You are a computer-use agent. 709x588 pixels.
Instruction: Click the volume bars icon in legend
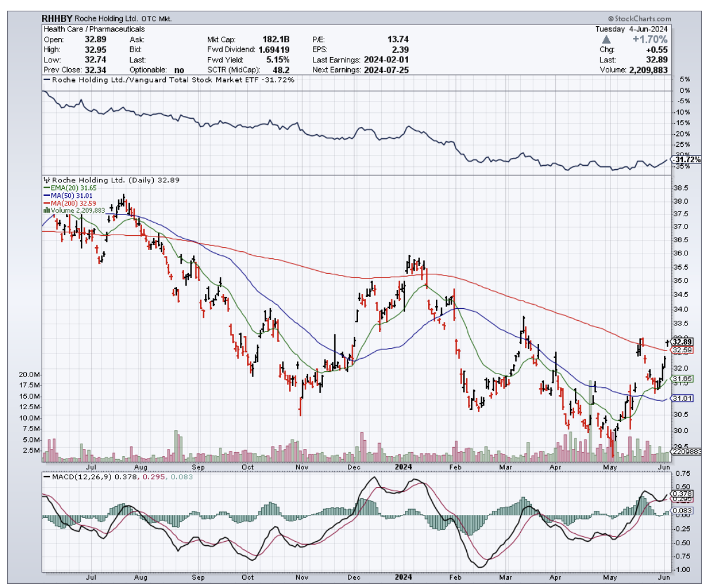point(46,210)
